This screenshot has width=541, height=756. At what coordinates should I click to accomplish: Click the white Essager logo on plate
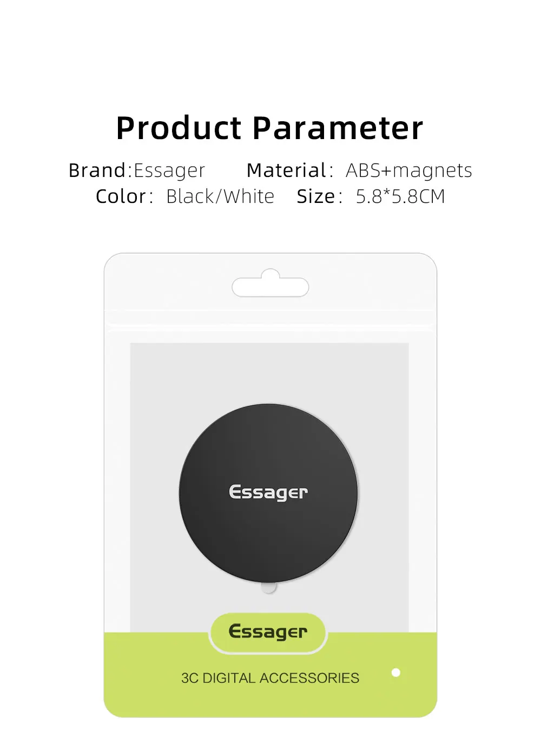tap(268, 492)
